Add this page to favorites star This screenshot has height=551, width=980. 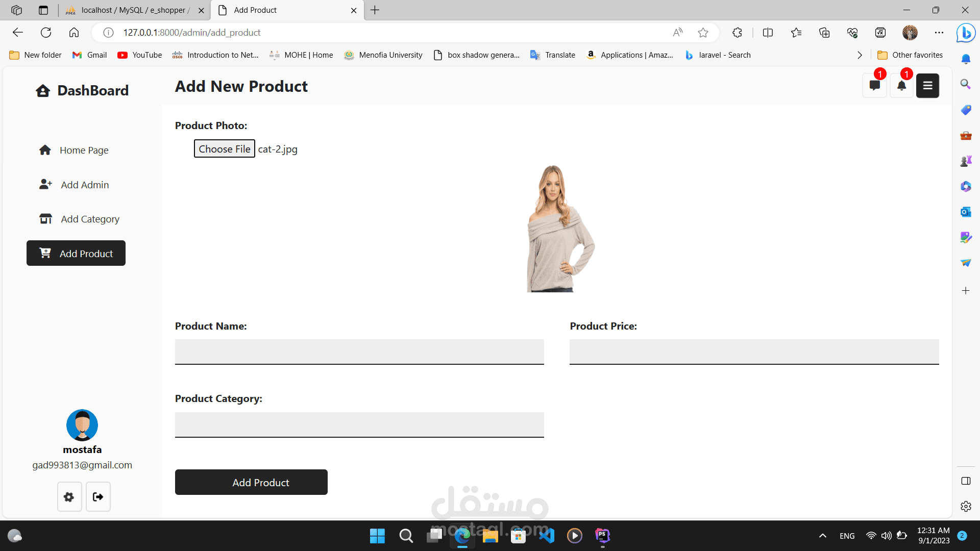[703, 33]
